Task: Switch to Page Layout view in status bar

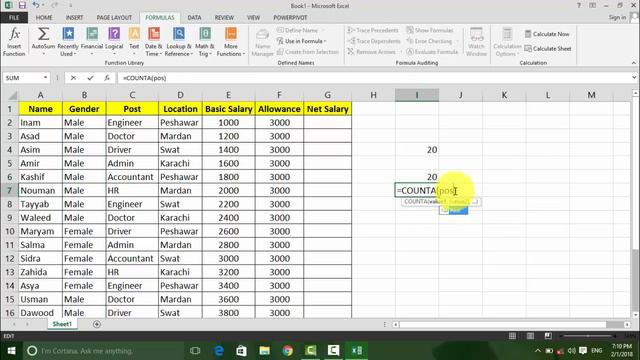Action: (530, 336)
